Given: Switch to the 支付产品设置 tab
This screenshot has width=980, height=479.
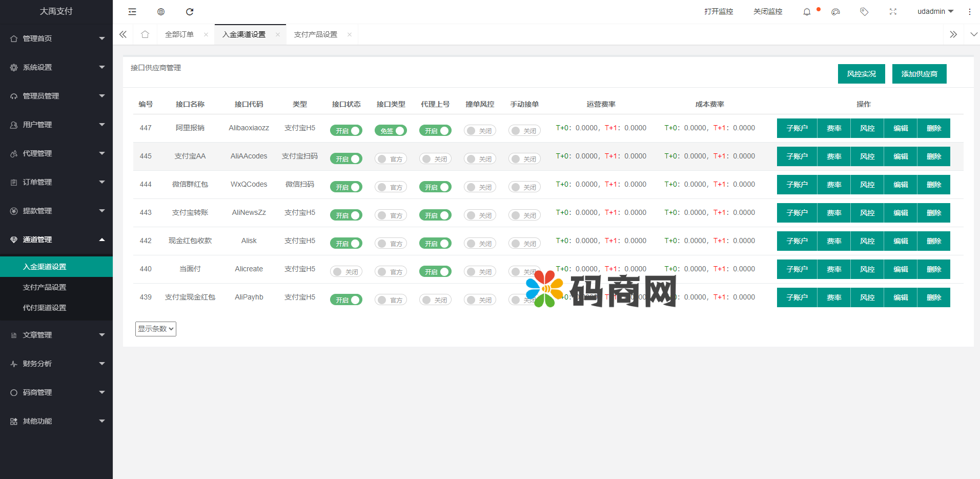Looking at the screenshot, I should pos(316,34).
